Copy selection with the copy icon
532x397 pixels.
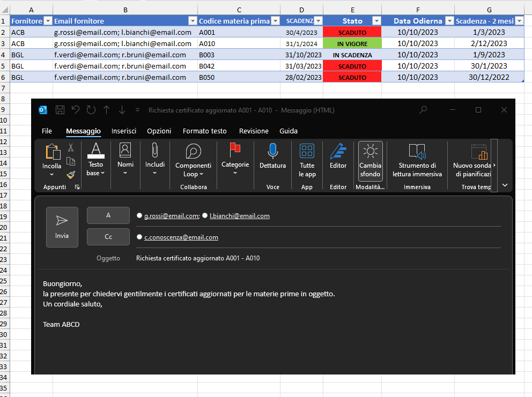click(71, 161)
